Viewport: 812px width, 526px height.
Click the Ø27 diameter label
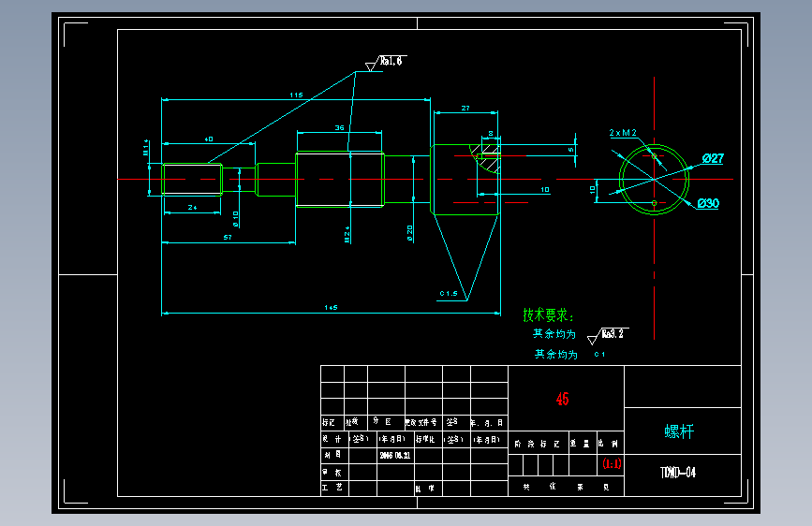[713, 158]
